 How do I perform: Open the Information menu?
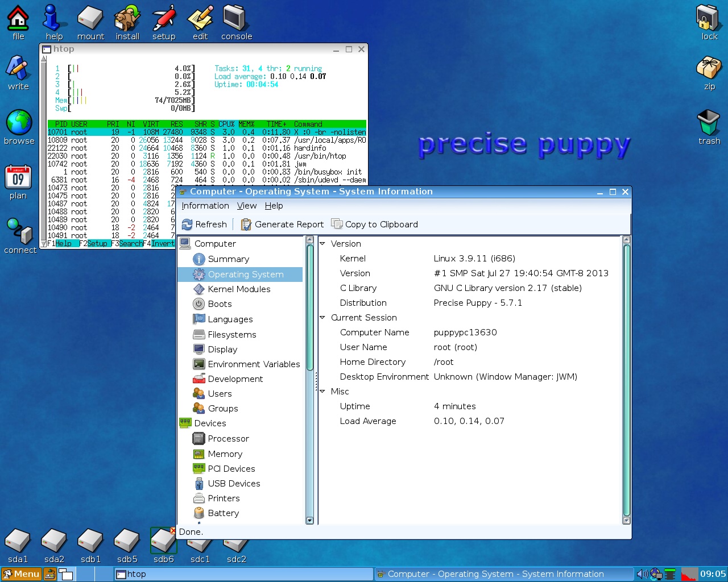pos(205,206)
